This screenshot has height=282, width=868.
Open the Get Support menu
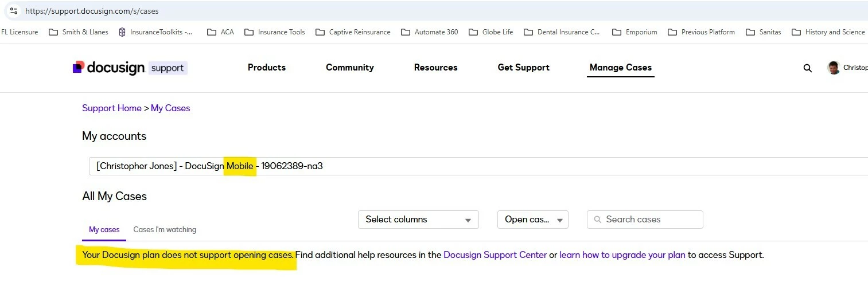524,68
